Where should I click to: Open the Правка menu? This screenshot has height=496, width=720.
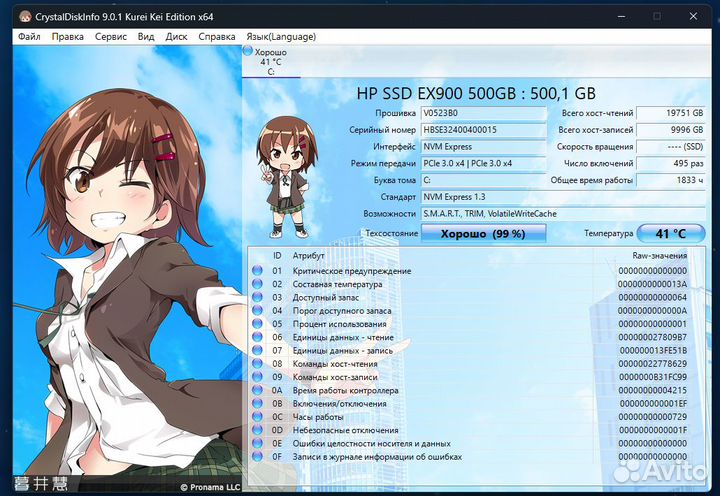click(x=68, y=37)
